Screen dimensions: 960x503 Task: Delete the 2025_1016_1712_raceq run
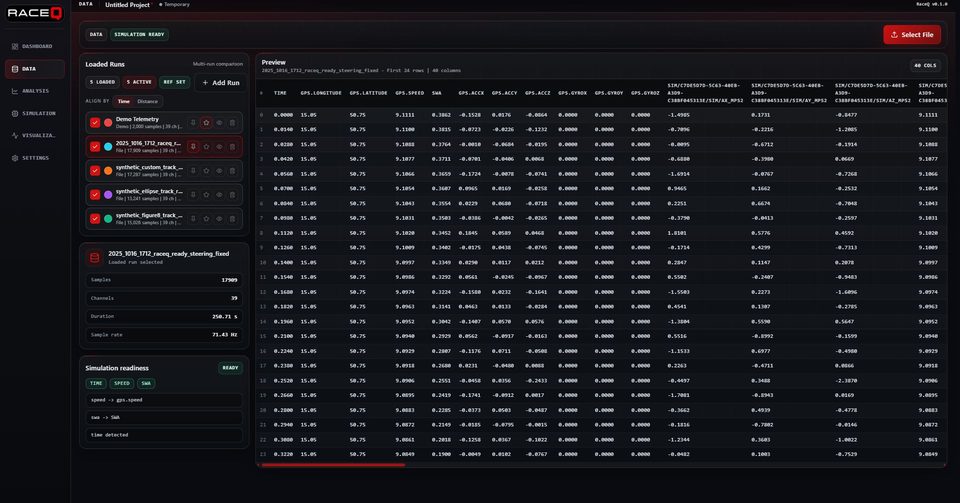tap(232, 147)
